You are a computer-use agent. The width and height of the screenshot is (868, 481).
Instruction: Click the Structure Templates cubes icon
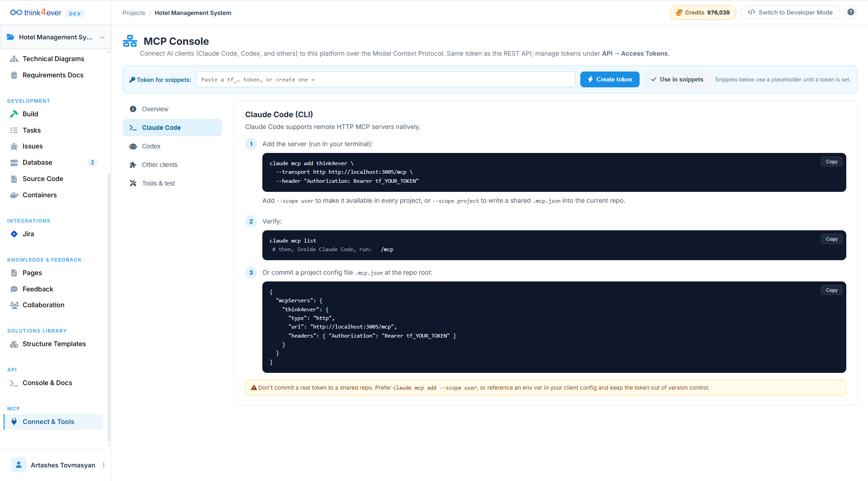(14, 344)
